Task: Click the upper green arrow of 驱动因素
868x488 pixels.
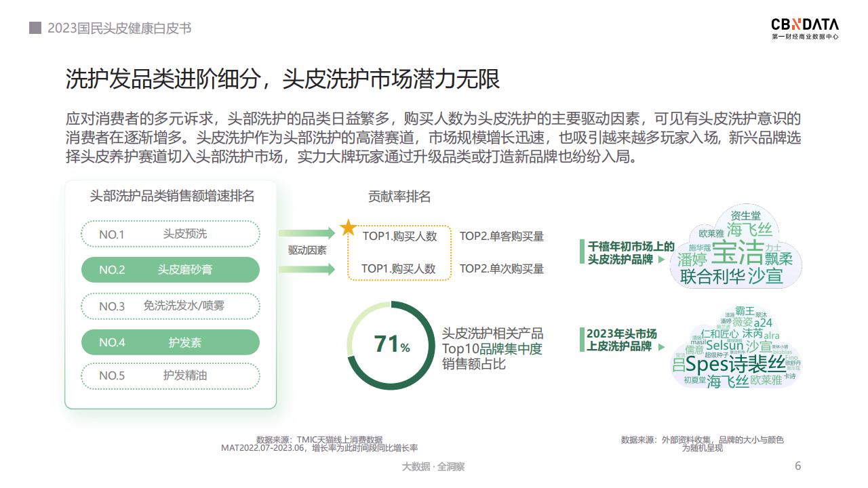Action: click(307, 233)
